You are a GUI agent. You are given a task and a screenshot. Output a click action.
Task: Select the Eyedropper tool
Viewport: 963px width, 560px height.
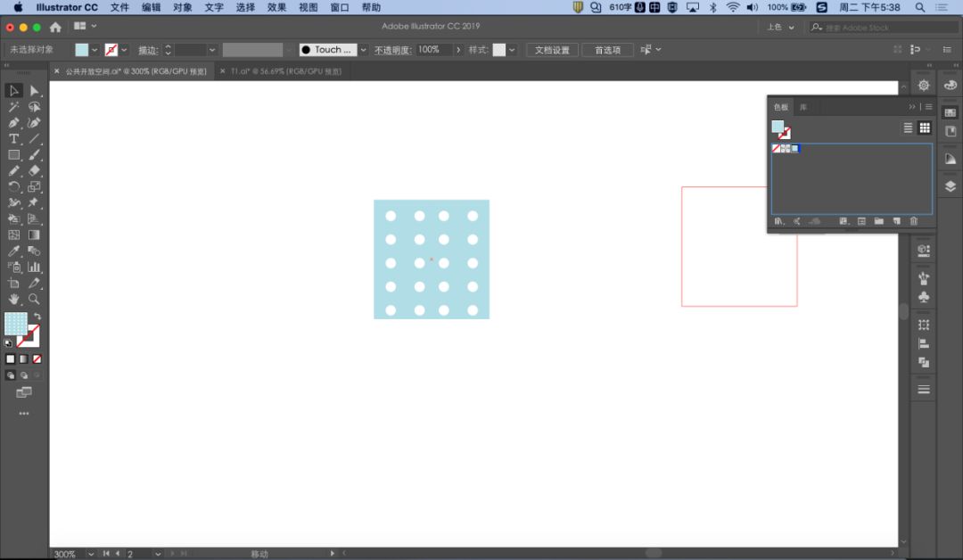coord(13,251)
